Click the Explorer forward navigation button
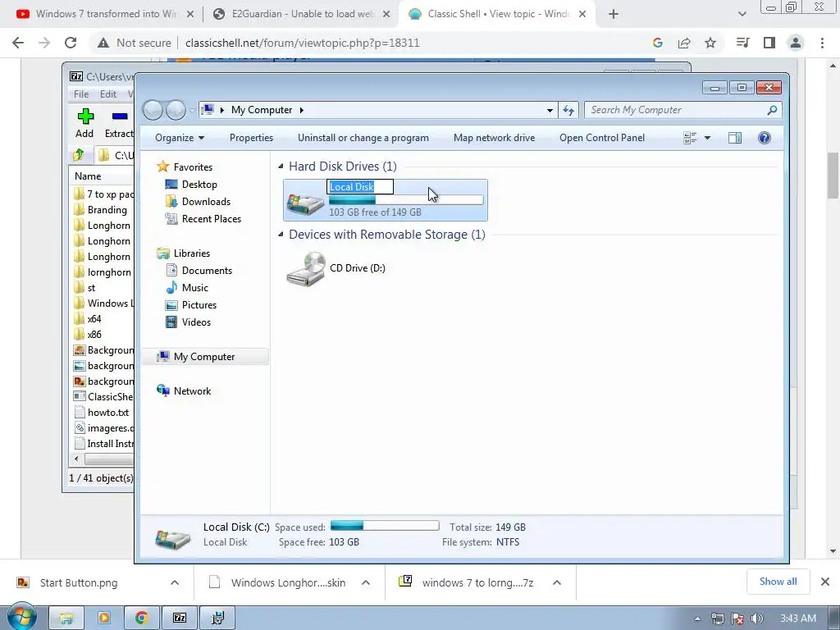 point(176,110)
